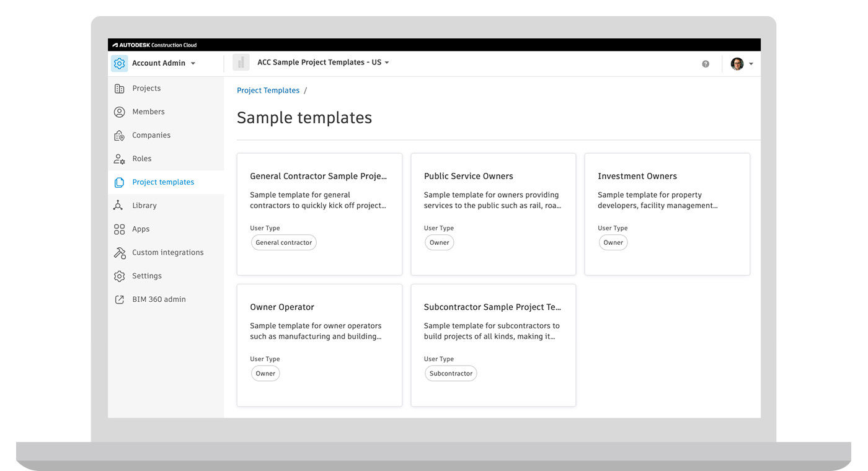Viewport: 868px width, 471px height.
Task: Click the Autodesk Construction Cloud logo
Action: 154,45
